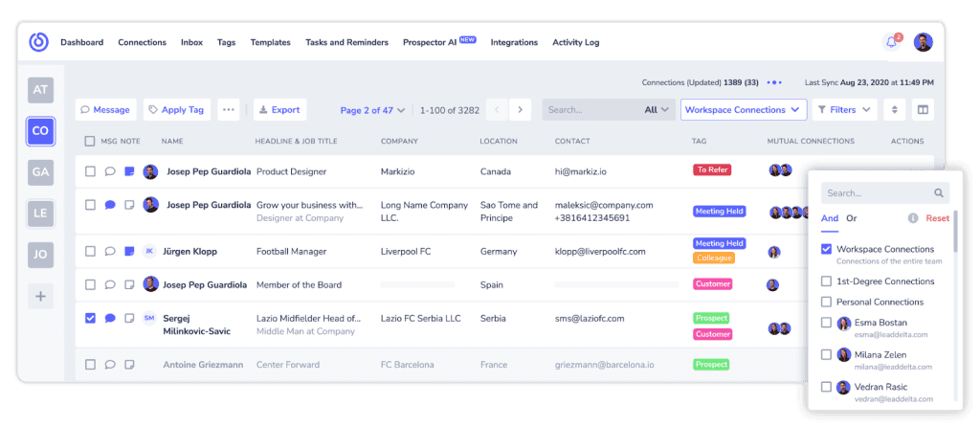Open message icon in Product Designer row
980x427 pixels.
(110, 171)
